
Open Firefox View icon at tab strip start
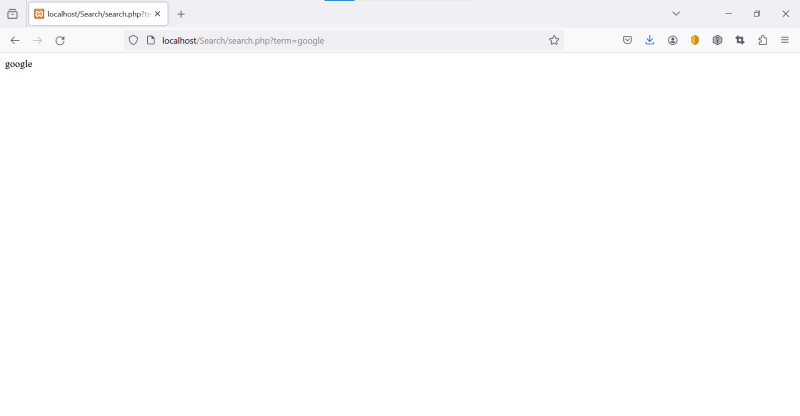pyautogui.click(x=13, y=14)
